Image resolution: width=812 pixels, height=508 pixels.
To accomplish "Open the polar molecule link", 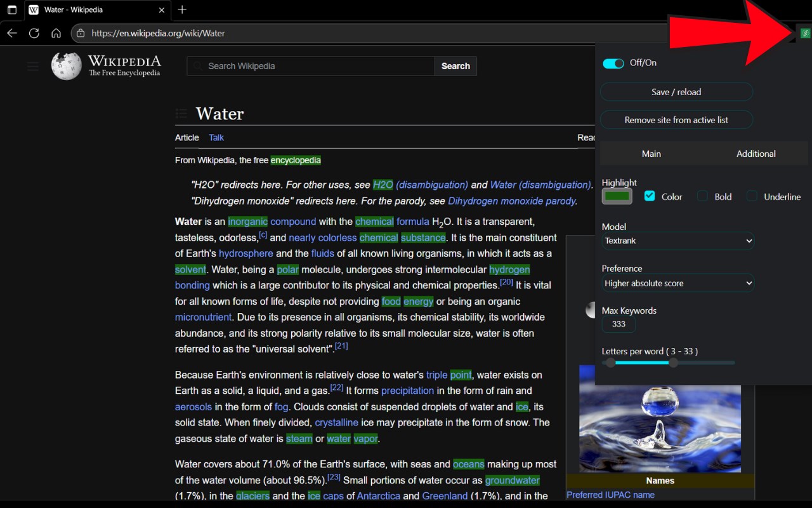I will pyautogui.click(x=287, y=269).
